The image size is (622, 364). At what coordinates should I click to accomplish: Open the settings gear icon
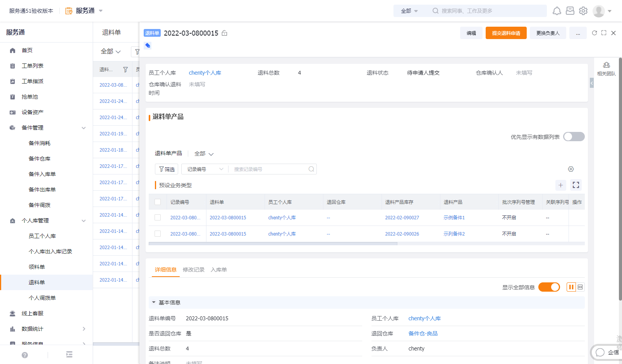coord(583,11)
